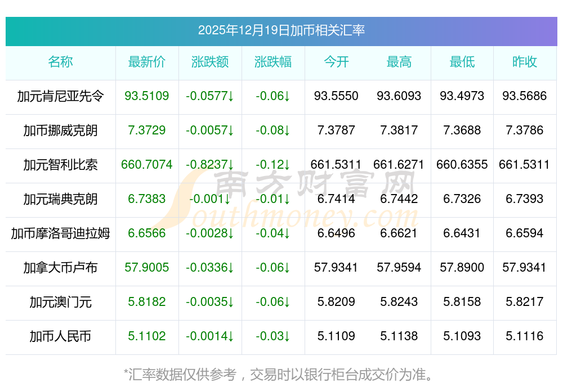Viewport: 563px width, 392px height.
Task: Select the 加币人民币 row name
Action: tap(60, 336)
